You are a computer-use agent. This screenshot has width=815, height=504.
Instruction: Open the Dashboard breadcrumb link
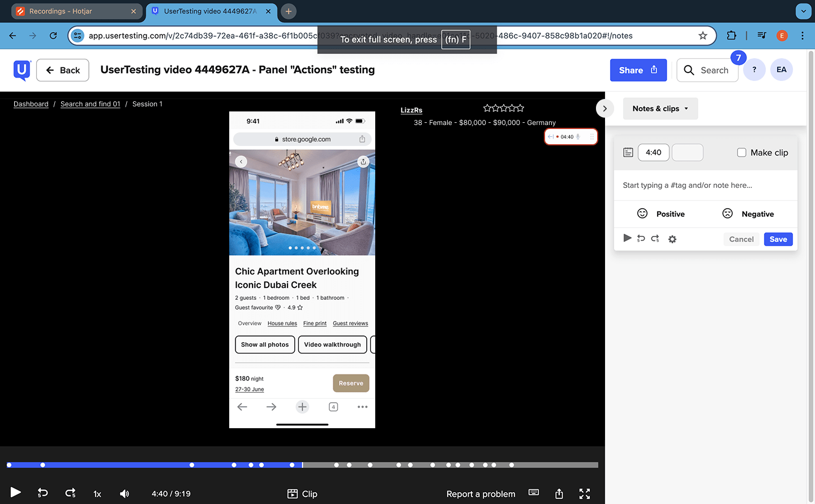coord(31,104)
